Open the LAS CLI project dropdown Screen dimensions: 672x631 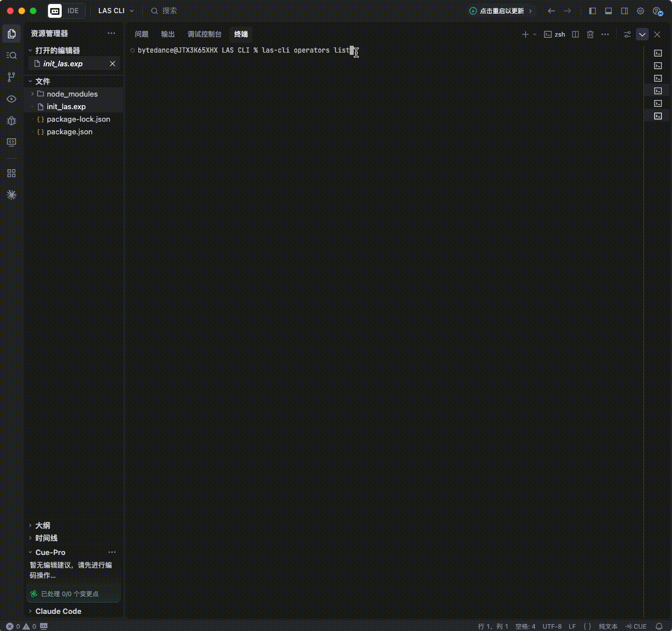point(115,11)
